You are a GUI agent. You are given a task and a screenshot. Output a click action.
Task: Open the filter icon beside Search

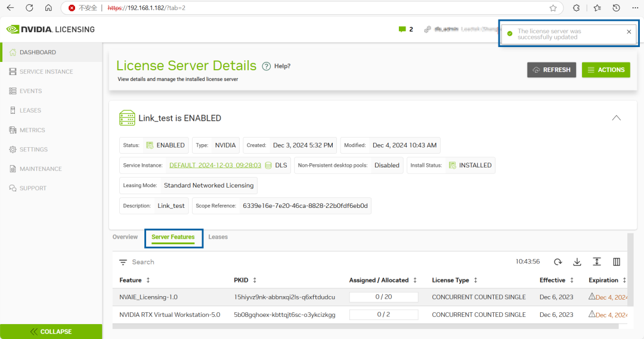(123, 262)
